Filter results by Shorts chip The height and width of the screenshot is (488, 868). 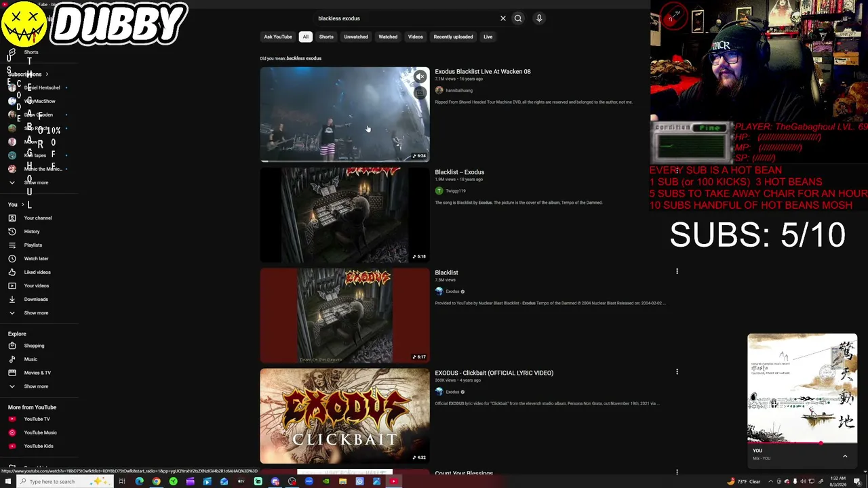[326, 37]
